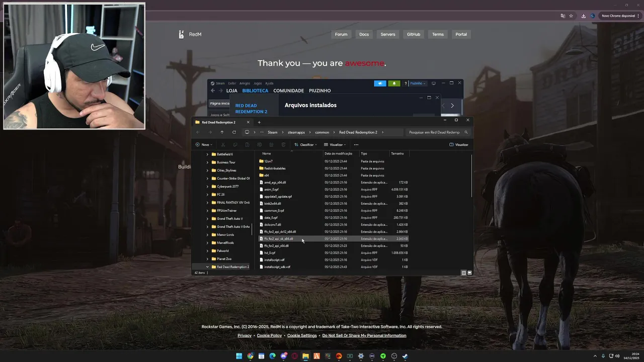Viewport: 644px width, 362px height.
Task: Open the Classificar sort dropdown
Action: pyautogui.click(x=306, y=145)
